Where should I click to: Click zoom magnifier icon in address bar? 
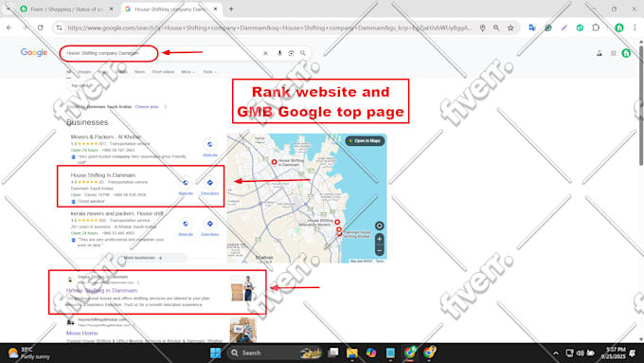(x=496, y=27)
